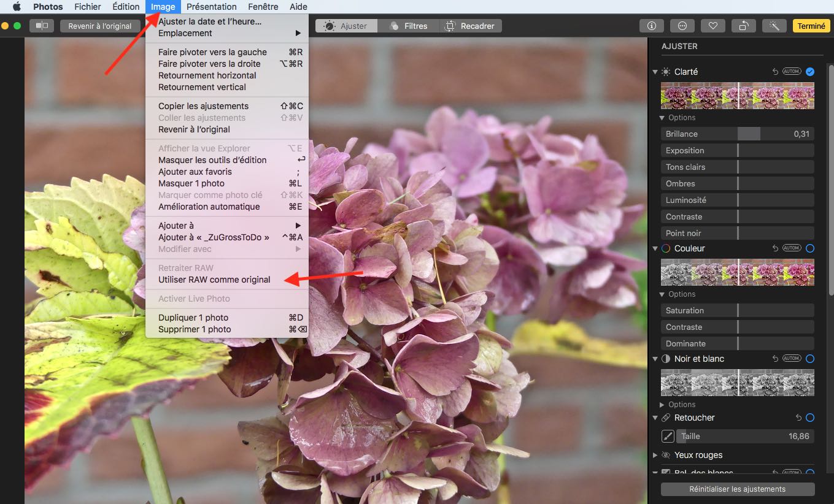Click the Yeux rouges crossed-eye icon
The height and width of the screenshot is (504, 834).
click(x=666, y=455)
